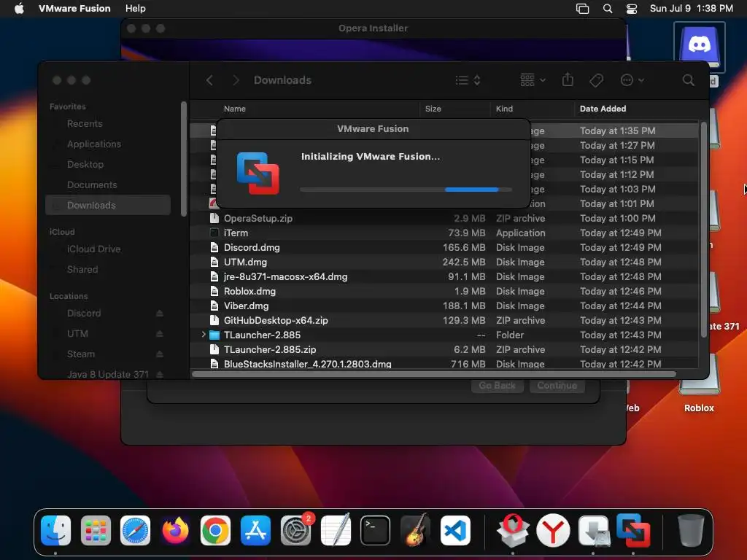This screenshot has width=747, height=560.
Task: Click the Stage Manager menu bar icon
Action: click(582, 9)
